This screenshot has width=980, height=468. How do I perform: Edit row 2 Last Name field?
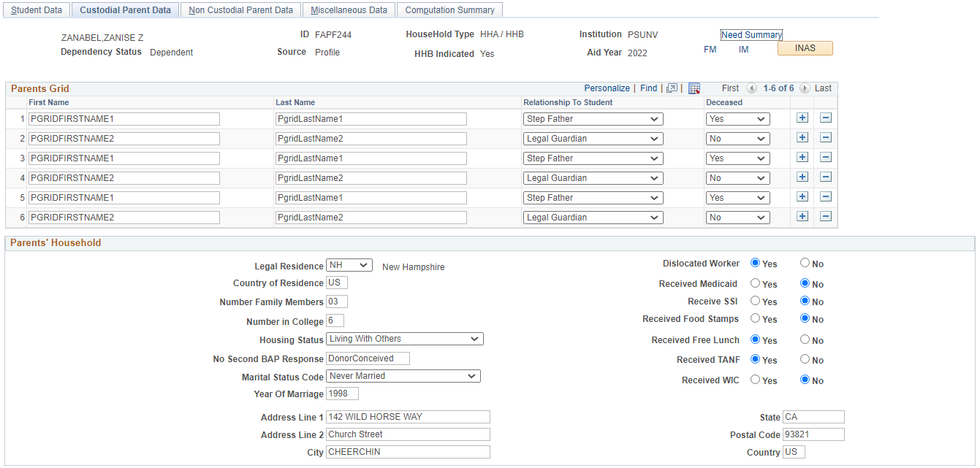point(371,139)
